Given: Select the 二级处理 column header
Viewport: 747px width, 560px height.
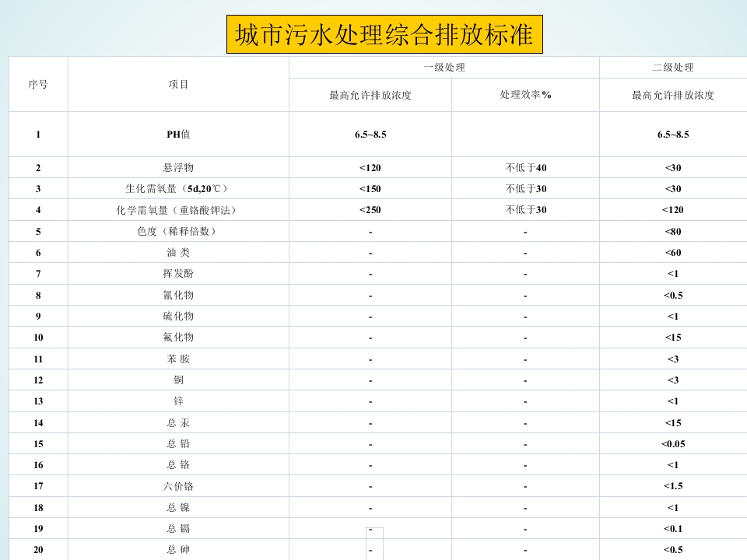Looking at the screenshot, I should 672,68.
